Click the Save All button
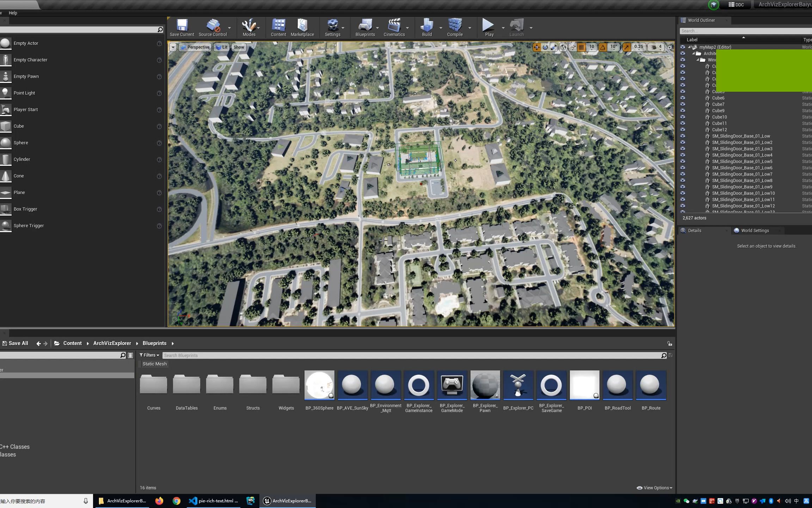This screenshot has height=508, width=812. [15, 343]
